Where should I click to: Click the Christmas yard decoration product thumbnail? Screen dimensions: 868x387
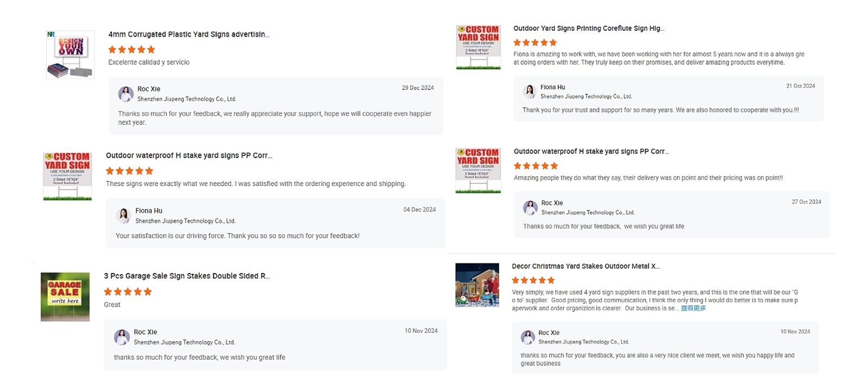click(x=477, y=285)
